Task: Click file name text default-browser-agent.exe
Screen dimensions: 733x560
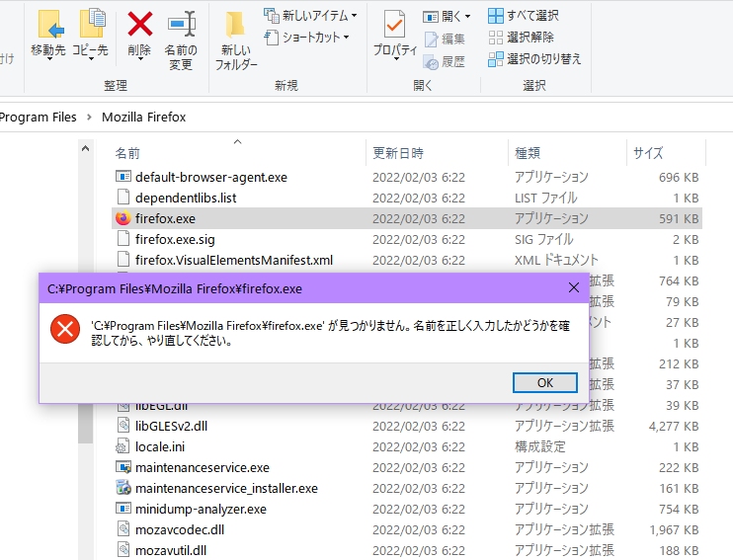Action: point(210,177)
